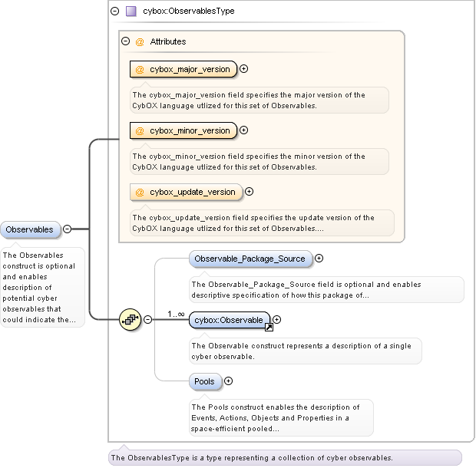
Task: Expand the cybox_update_version attribute
Action: coord(249,192)
